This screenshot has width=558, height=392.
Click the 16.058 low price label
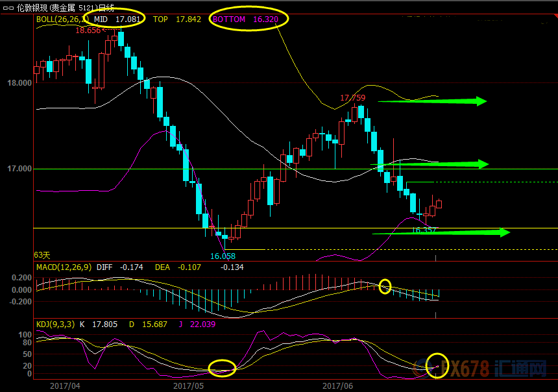coord(223,256)
